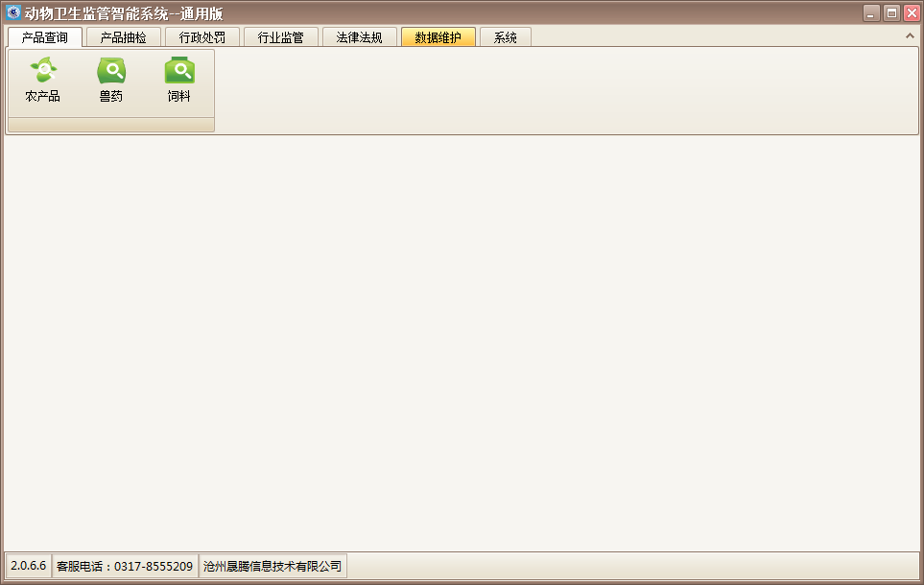The width and height of the screenshot is (924, 585).
Task: Open the 行政处罚 tab
Action: pyautogui.click(x=201, y=37)
